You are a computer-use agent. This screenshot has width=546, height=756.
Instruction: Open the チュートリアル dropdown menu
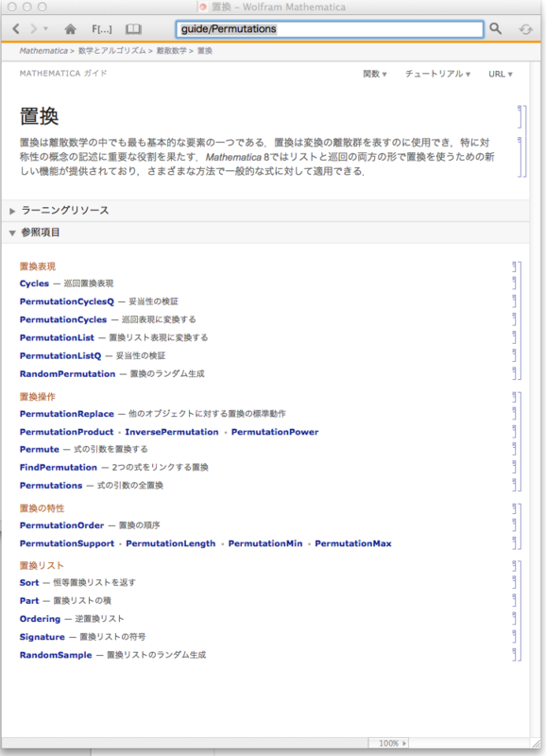pos(437,74)
